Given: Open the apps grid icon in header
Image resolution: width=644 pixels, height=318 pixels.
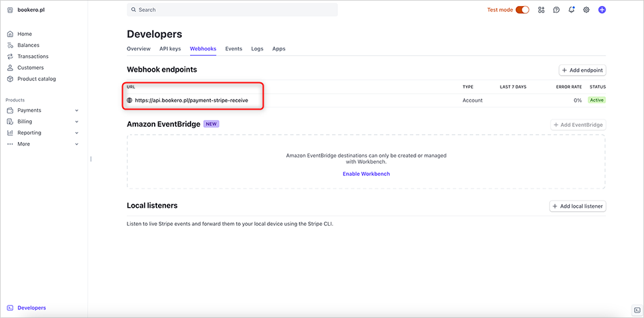Looking at the screenshot, I should point(541,10).
